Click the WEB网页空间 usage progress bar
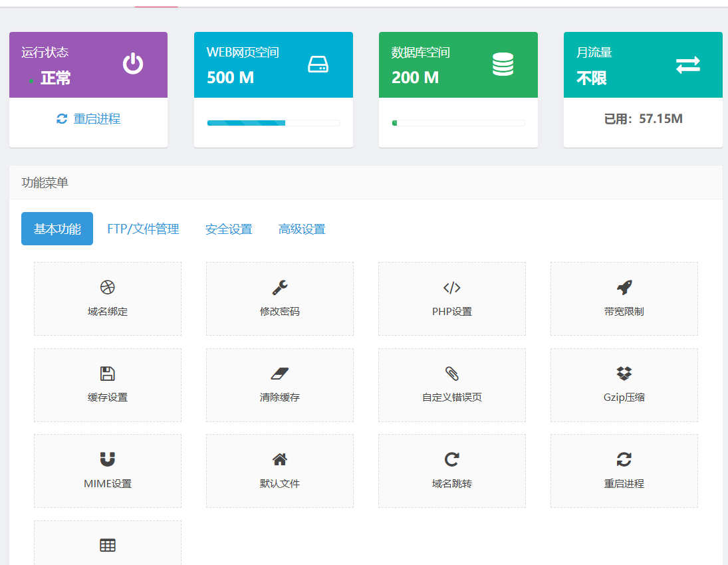Viewport: 728px width, 565px height. (273, 122)
